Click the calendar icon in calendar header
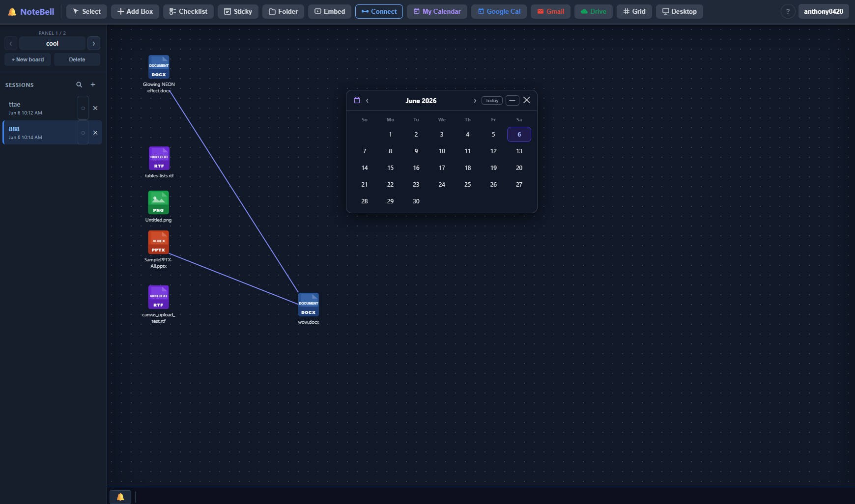855x504 pixels. pyautogui.click(x=357, y=100)
